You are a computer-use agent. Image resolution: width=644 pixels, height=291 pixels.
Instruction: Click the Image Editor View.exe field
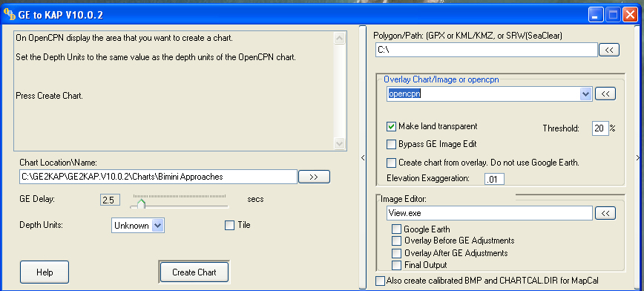[490, 213]
